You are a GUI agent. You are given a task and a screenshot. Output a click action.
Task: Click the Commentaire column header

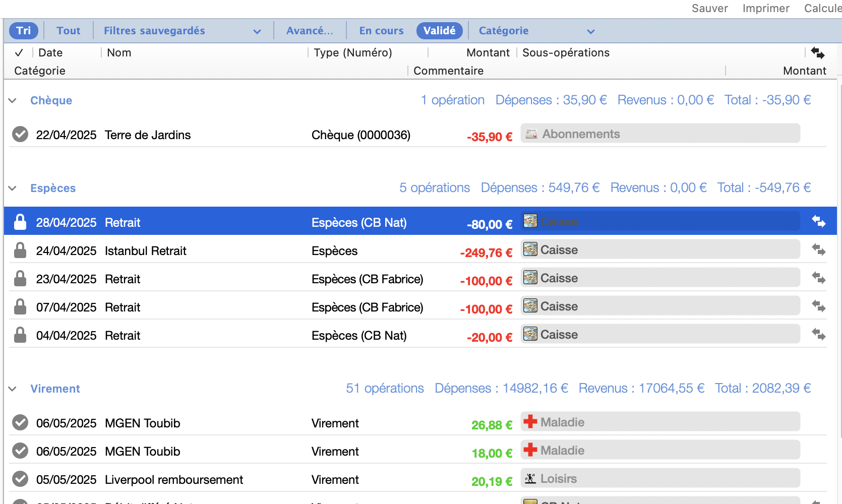click(448, 71)
